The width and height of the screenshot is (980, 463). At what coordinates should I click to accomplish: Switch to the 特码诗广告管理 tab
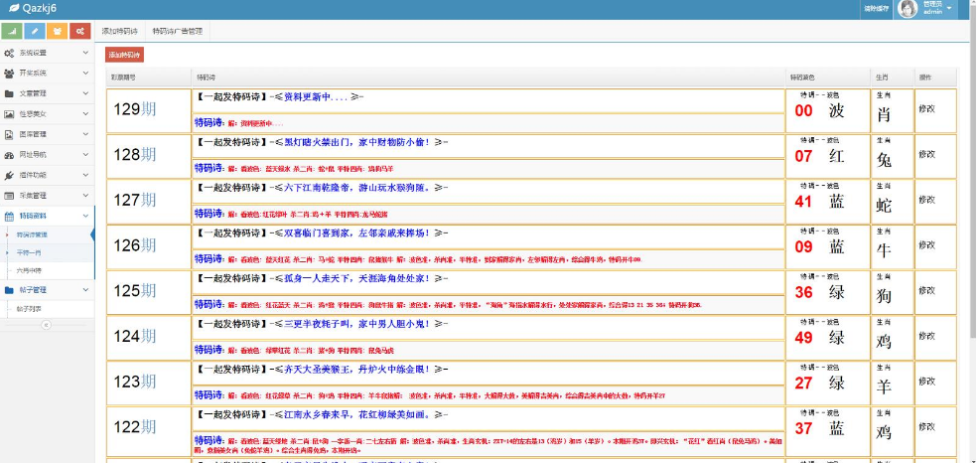click(178, 31)
